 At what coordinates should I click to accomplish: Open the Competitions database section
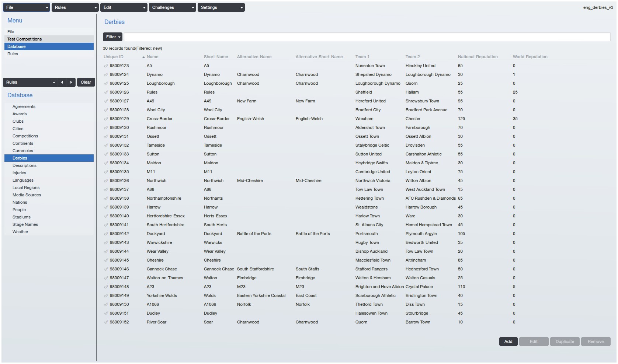[x=49, y=136]
